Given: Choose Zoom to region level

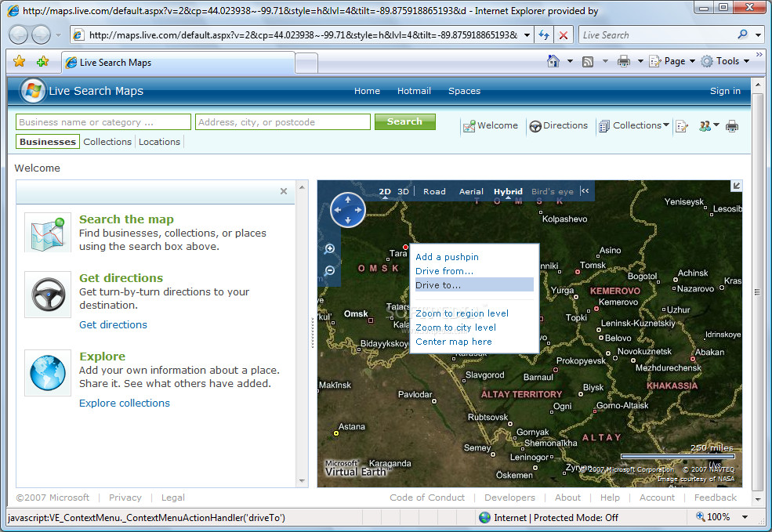Looking at the screenshot, I should click(462, 313).
